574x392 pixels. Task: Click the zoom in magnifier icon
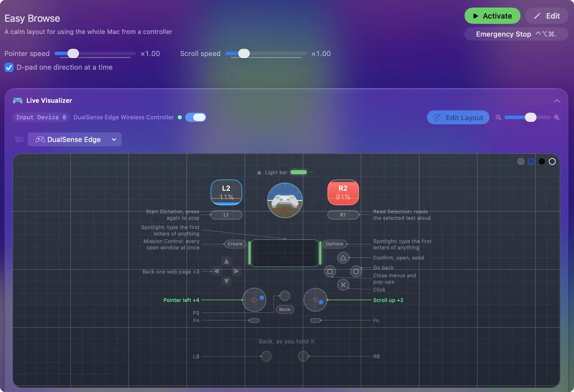coord(557,117)
